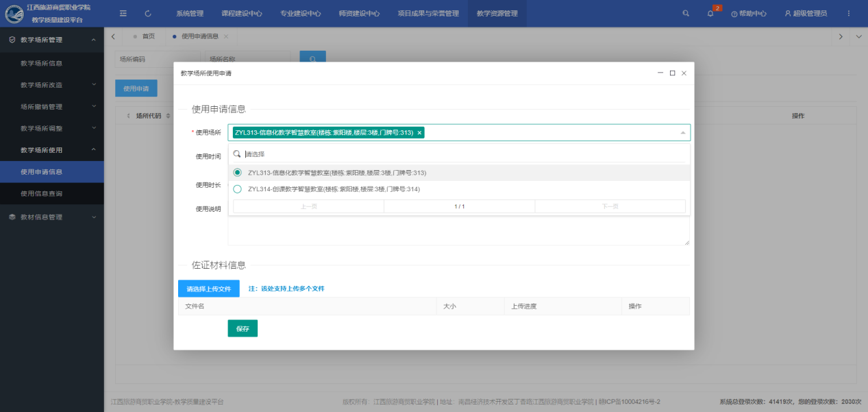Collapse the 教学场所管理 sidebar group
Image resolution: width=868 pixels, height=412 pixels.
(x=94, y=40)
